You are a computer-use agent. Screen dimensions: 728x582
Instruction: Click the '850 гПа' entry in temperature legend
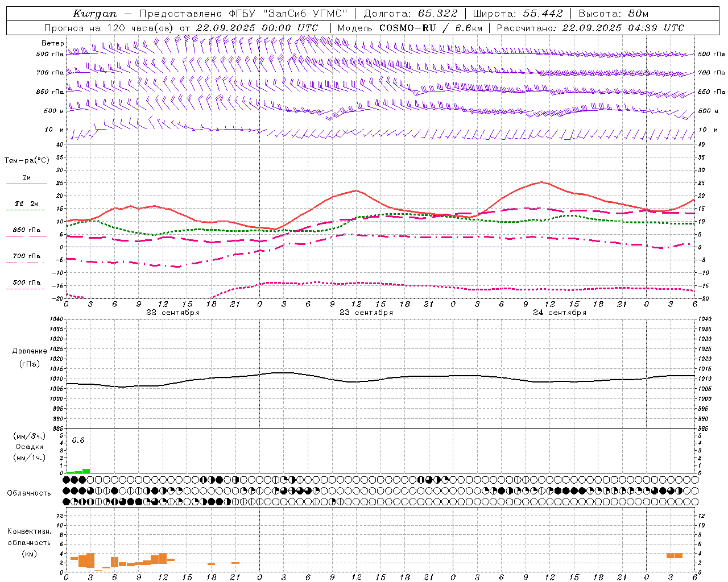[x=27, y=230]
